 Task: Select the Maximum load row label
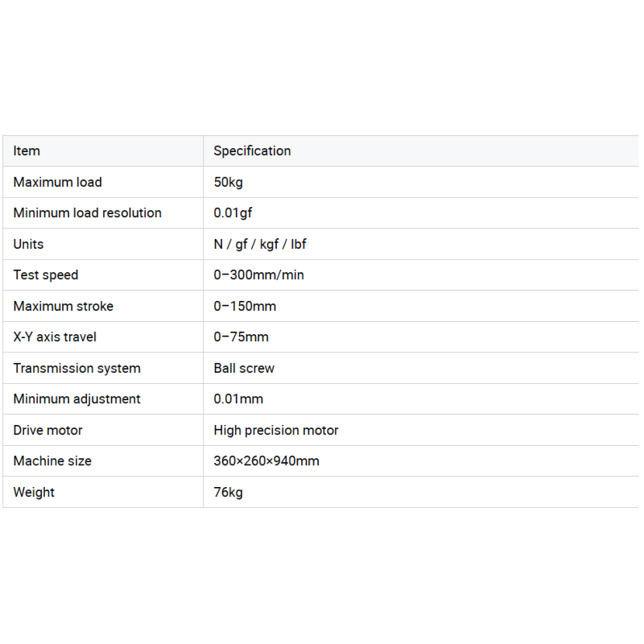(57, 182)
